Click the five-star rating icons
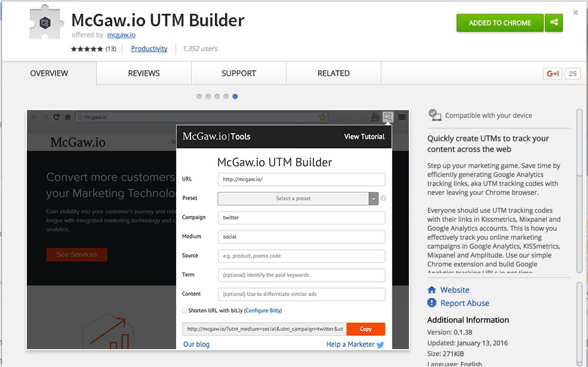 click(87, 49)
